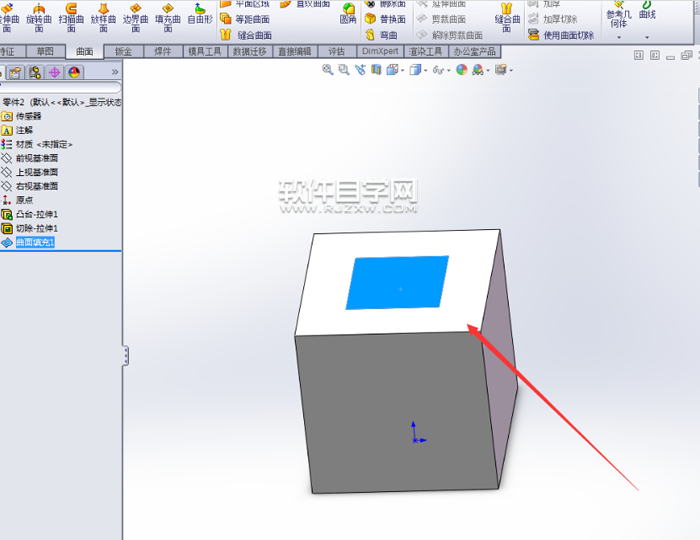
Task: Switch to the 渲染工具 render tools tab
Action: (x=425, y=51)
